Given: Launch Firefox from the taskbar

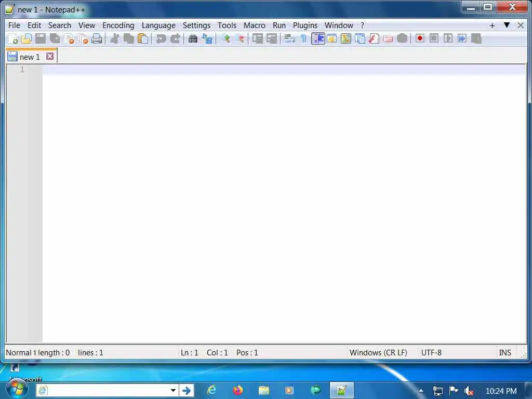Looking at the screenshot, I should click(x=238, y=390).
